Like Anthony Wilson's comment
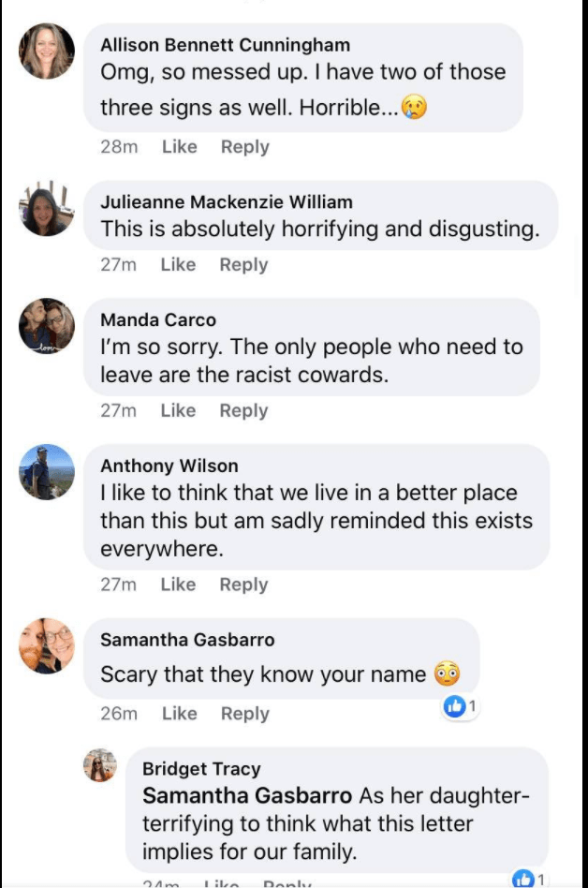 178,585
